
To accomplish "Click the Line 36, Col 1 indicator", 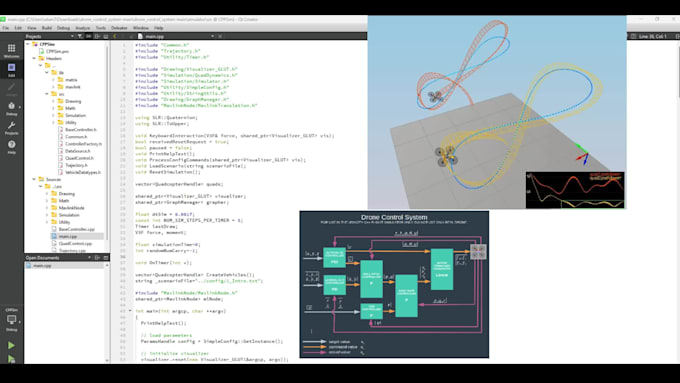I will (653, 36).
